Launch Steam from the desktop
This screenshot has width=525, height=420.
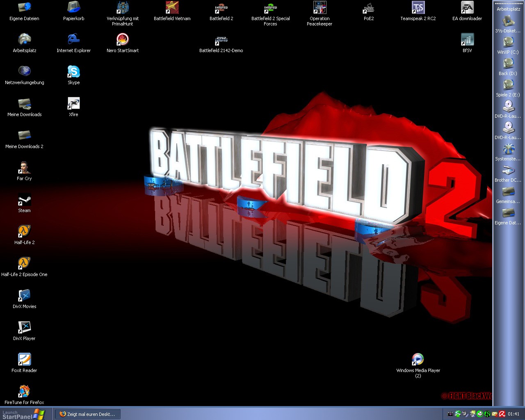click(24, 199)
